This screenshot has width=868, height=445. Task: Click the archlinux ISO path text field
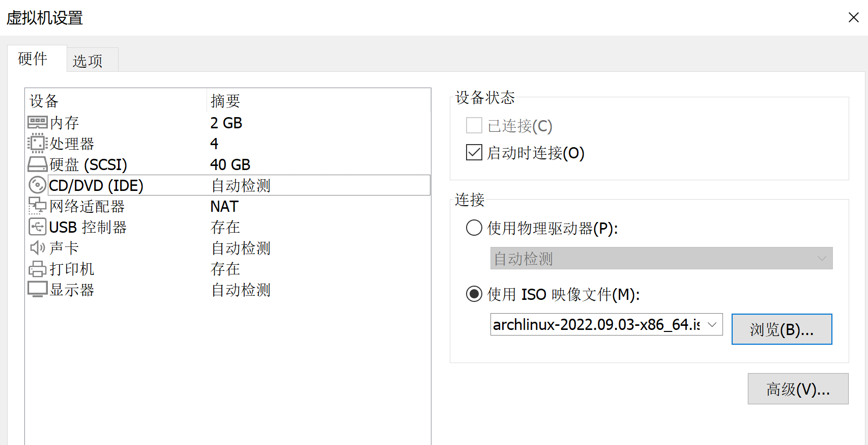(x=596, y=324)
